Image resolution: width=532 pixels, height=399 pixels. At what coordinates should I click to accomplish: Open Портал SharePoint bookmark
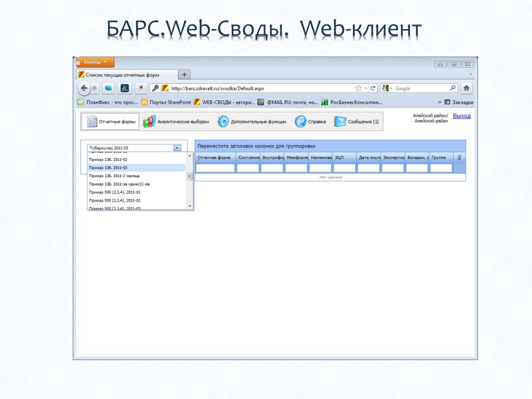(x=166, y=102)
